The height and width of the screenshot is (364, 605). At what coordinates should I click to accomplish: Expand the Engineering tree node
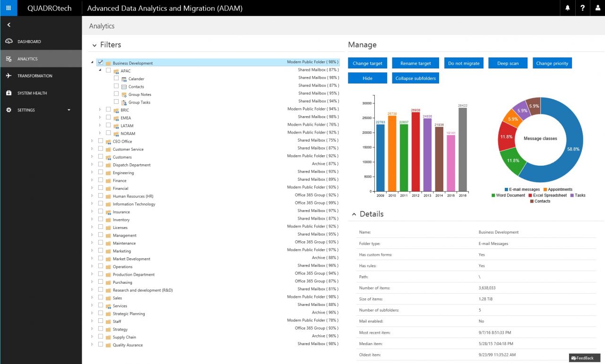[x=92, y=172]
